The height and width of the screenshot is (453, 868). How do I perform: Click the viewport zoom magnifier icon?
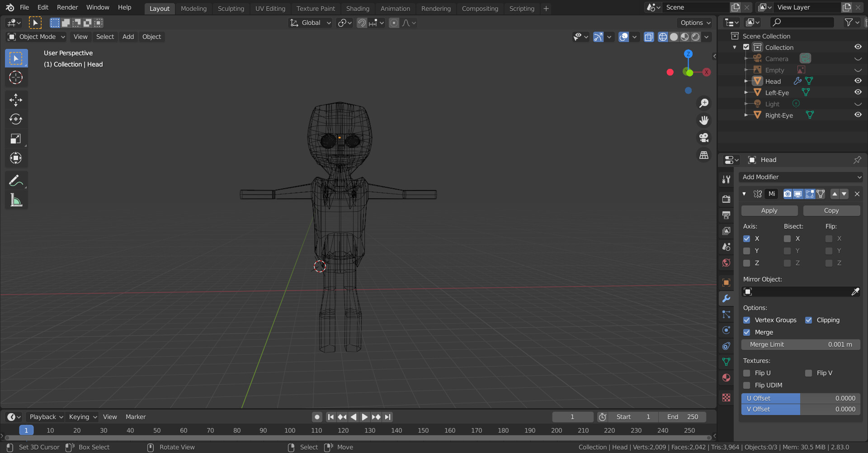pyautogui.click(x=704, y=103)
